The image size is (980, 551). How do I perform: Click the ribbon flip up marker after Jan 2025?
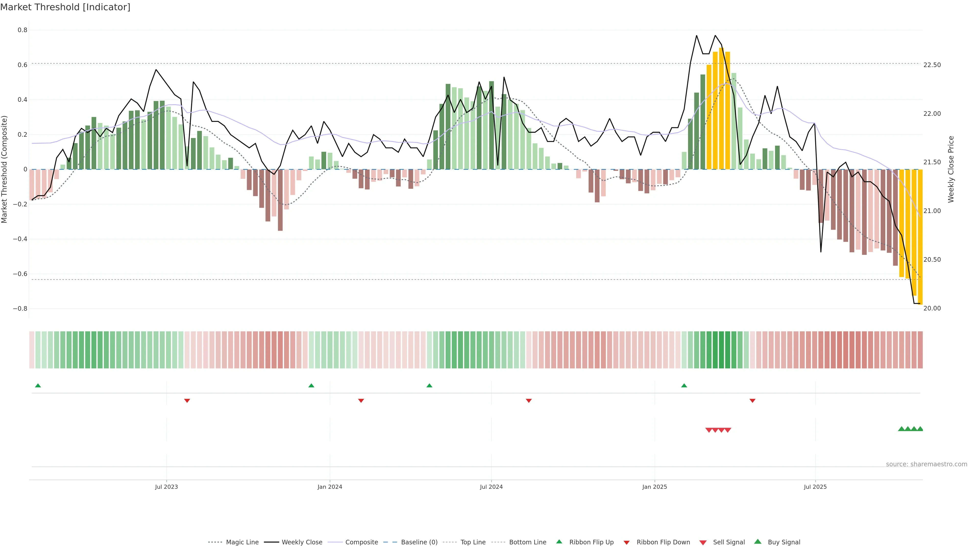click(684, 386)
